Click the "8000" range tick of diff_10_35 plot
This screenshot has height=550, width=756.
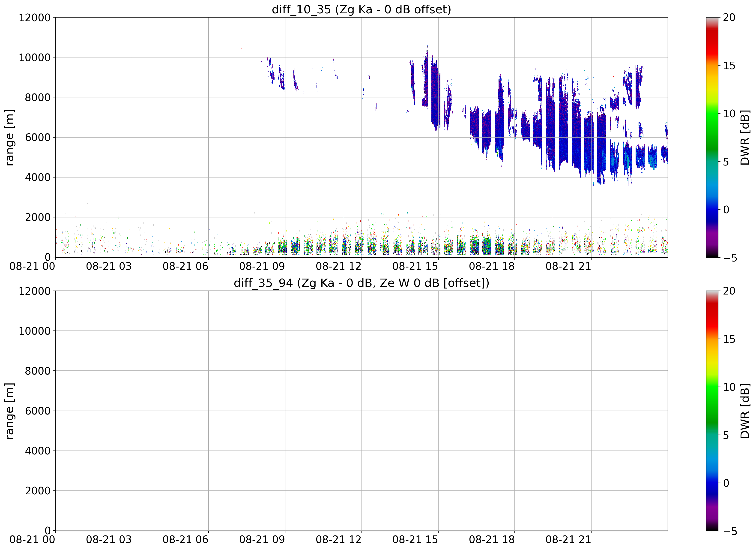38,98
